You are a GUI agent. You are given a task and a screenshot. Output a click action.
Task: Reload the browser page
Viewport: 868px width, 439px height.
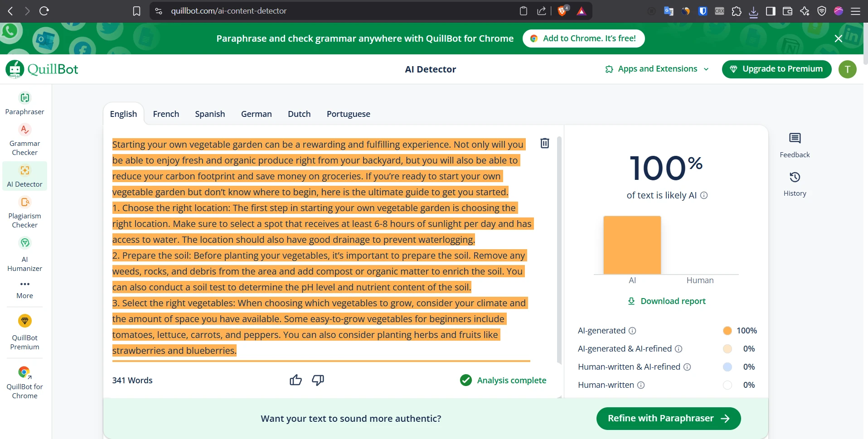(x=44, y=11)
